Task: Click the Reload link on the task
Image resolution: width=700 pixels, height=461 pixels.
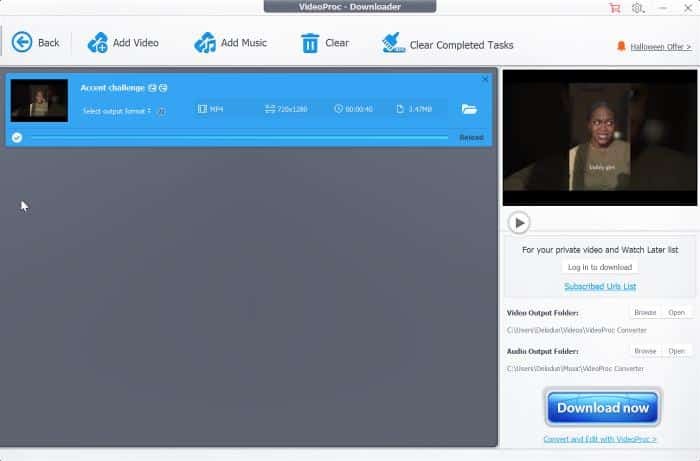Action: coord(471,137)
